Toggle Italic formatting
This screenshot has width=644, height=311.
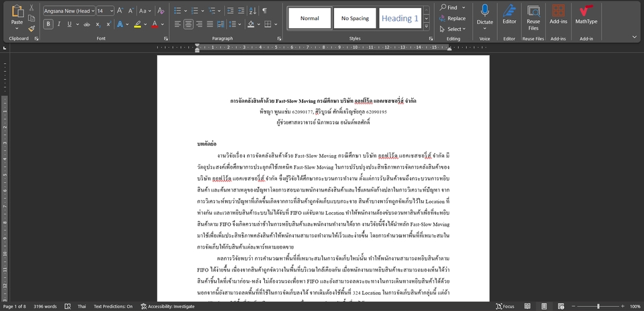click(59, 25)
